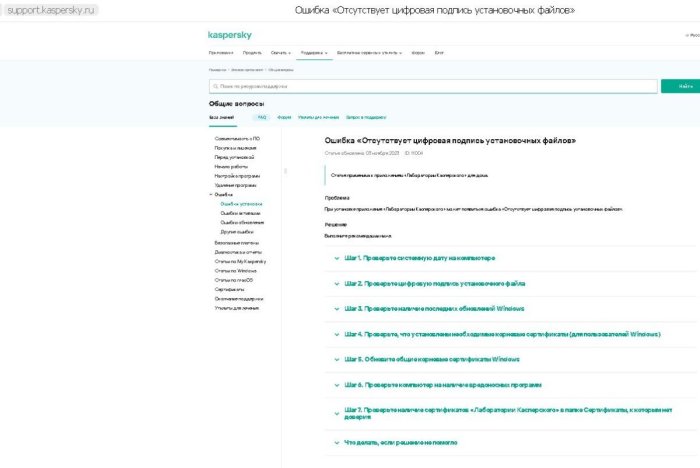Switch to the Форум tab under Общие вопросы
700x468 pixels.
coord(284,117)
